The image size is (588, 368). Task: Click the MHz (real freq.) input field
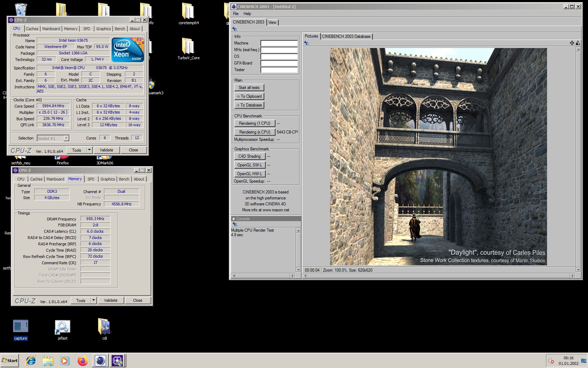[279, 50]
